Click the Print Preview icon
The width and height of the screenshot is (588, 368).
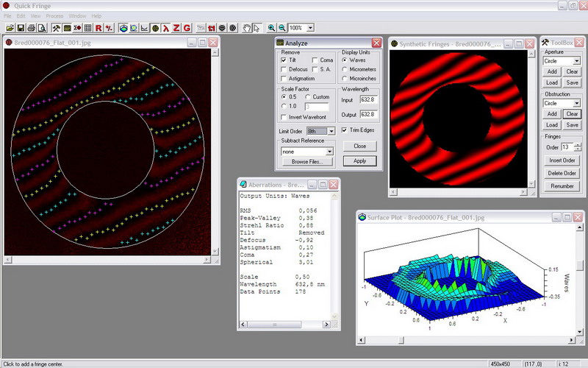click(x=42, y=28)
